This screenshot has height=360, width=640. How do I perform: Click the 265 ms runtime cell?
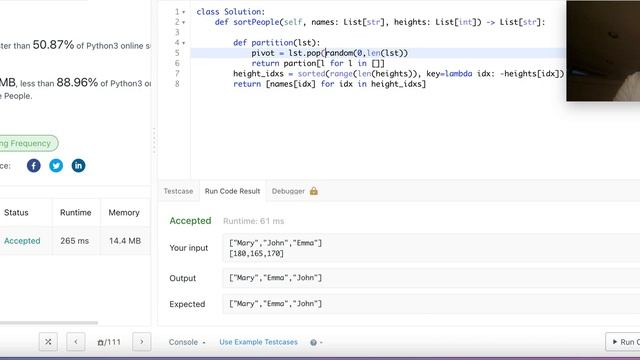tap(75, 241)
